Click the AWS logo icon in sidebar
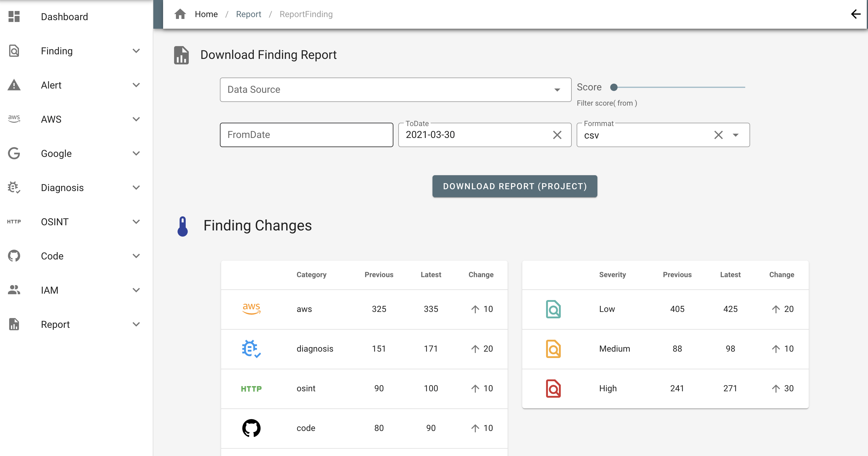This screenshot has height=456, width=868. click(x=14, y=119)
